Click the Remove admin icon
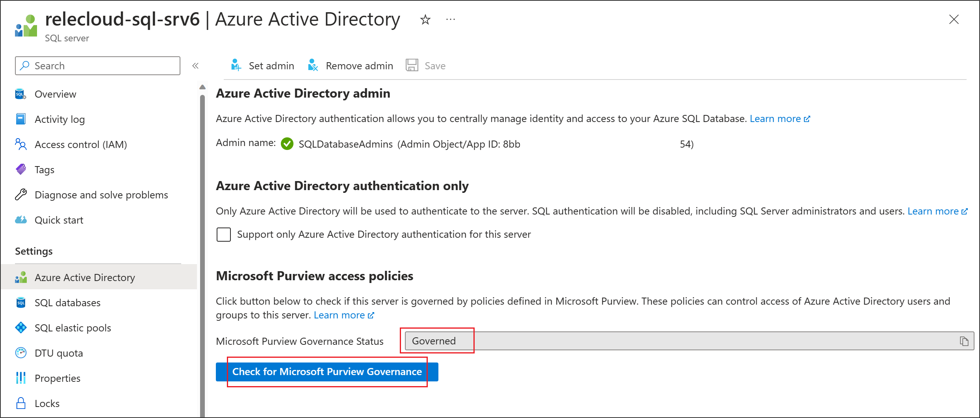 click(313, 65)
